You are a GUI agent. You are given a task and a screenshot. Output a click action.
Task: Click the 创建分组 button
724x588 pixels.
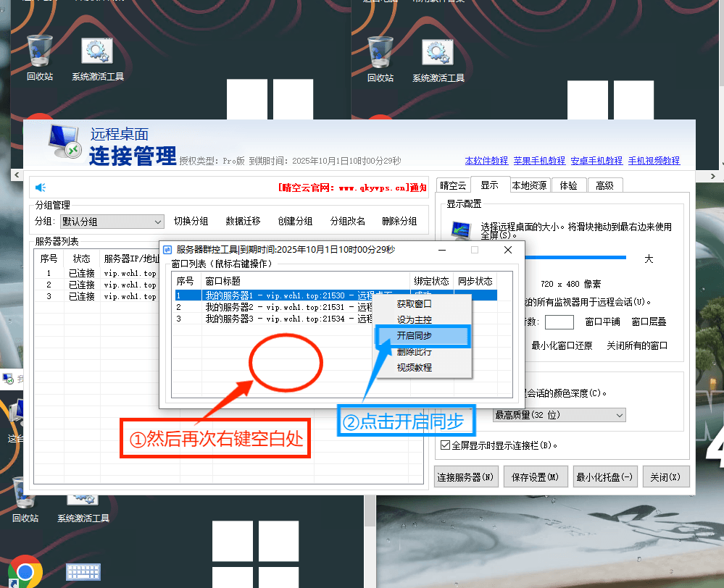pos(295,222)
